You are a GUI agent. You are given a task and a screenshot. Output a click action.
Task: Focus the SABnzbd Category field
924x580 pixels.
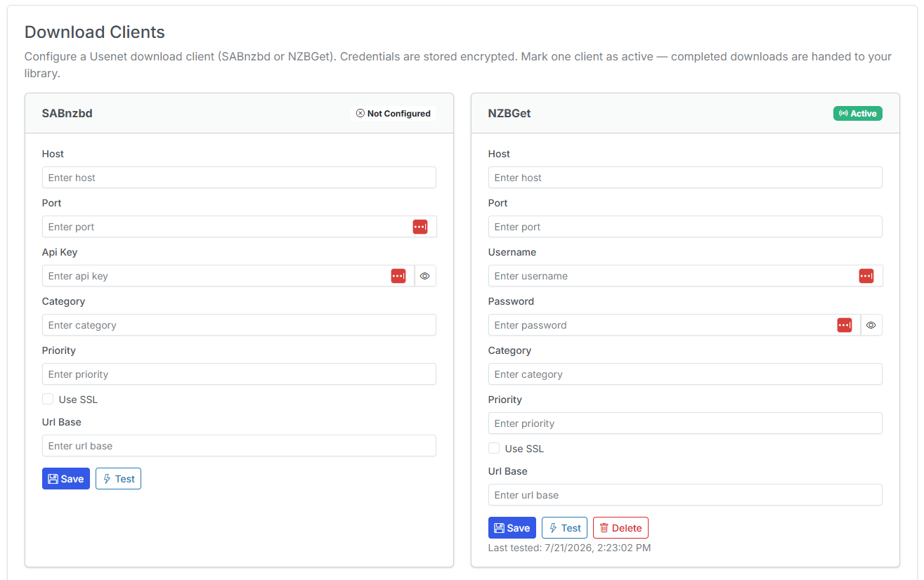[239, 325]
